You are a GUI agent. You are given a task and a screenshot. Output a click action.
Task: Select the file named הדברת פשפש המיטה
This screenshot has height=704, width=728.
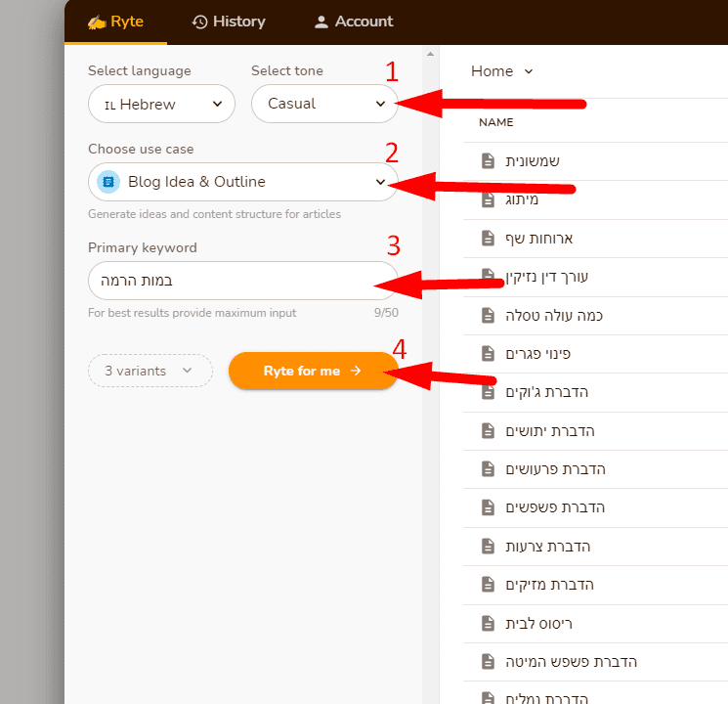(571, 662)
